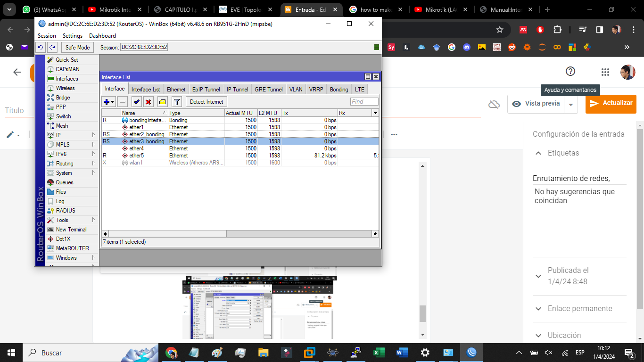Click the Enrutamiento de redes tag field
This screenshot has height=362, width=644.
coord(579,179)
